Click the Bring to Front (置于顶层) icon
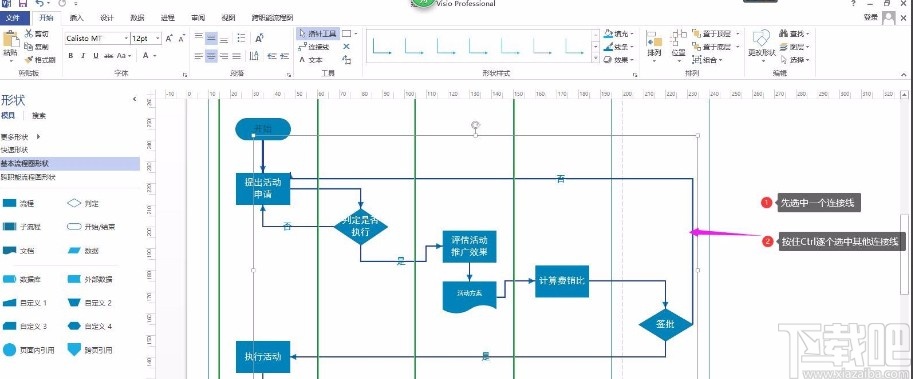Image resolution: width=913 pixels, height=379 pixels. pyautogui.click(x=696, y=34)
